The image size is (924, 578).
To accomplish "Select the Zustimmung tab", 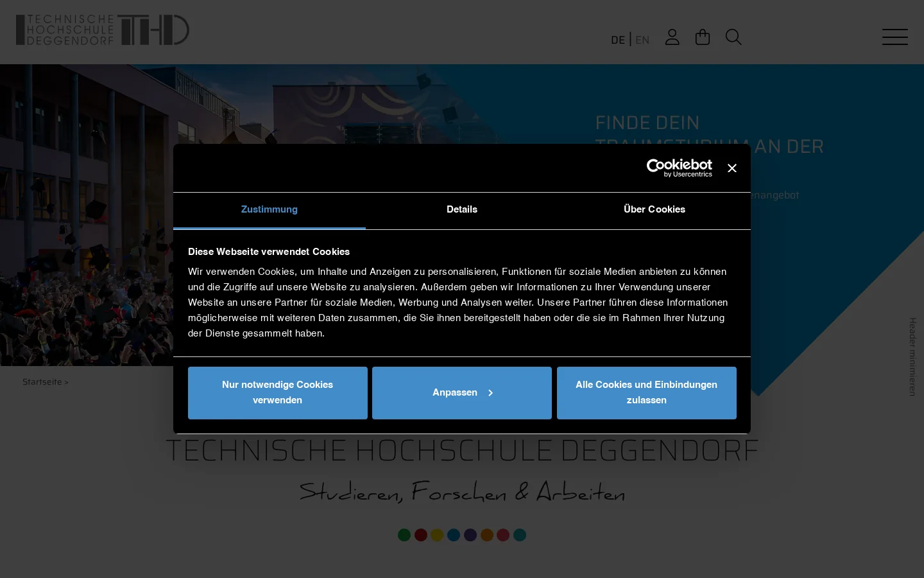I will [x=269, y=210].
